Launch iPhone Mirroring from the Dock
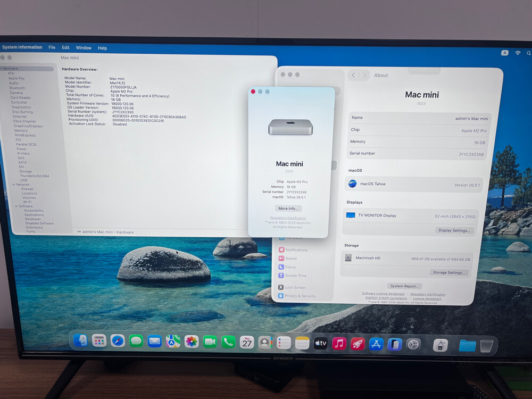The width and height of the screenshot is (532, 399). point(395,345)
